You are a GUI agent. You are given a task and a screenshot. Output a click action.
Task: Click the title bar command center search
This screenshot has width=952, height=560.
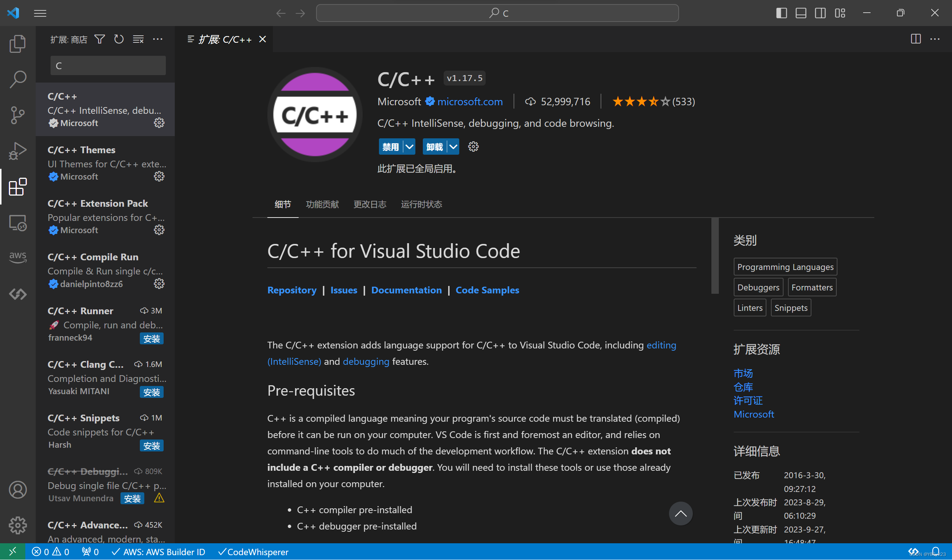click(x=497, y=13)
